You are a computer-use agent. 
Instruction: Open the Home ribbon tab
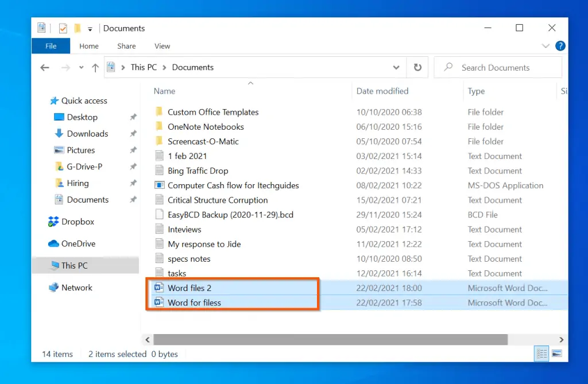click(x=89, y=46)
